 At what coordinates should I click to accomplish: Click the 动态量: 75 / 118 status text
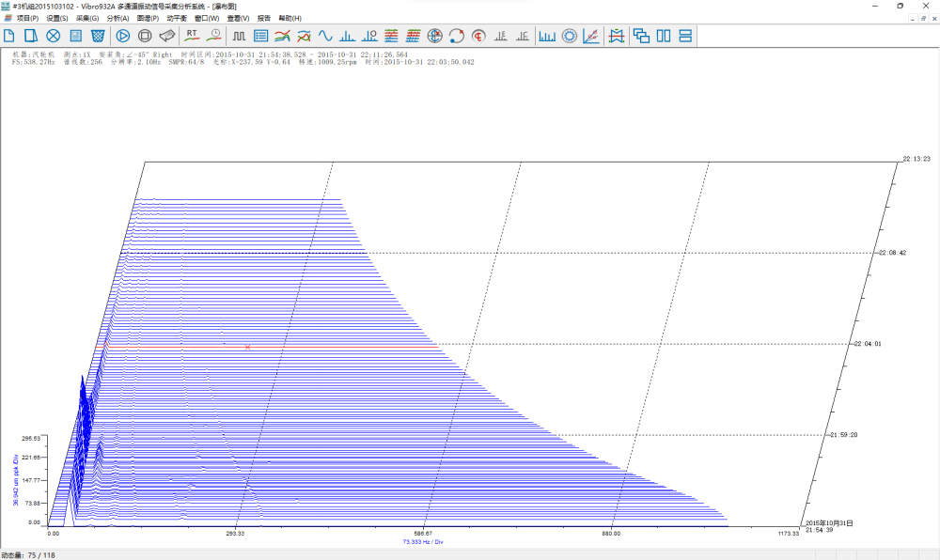click(x=28, y=555)
